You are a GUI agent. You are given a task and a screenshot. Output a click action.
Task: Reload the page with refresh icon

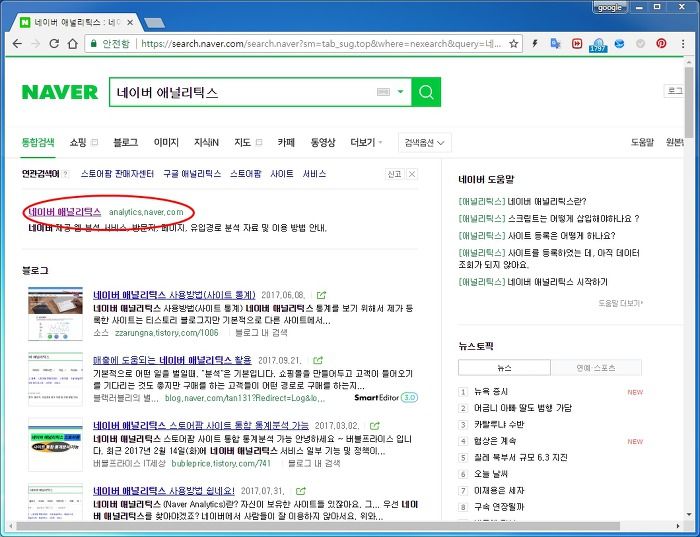(x=54, y=43)
